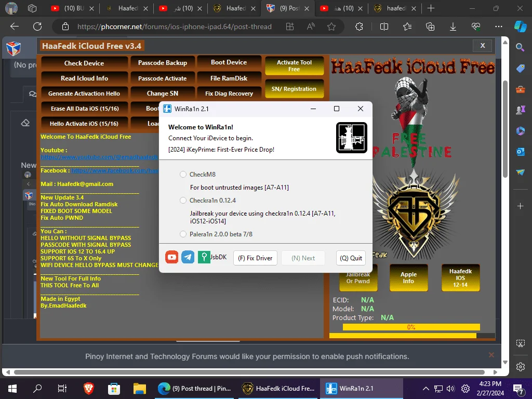Select the Palera1n 2.0.0 beta radio option
This screenshot has height=399, width=532.
(183, 234)
